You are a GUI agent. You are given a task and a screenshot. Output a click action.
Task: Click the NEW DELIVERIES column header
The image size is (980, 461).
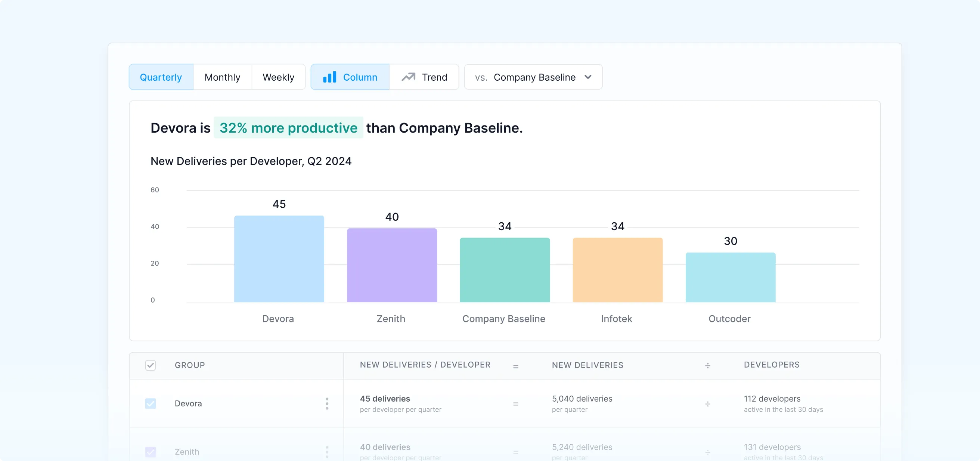587,365
